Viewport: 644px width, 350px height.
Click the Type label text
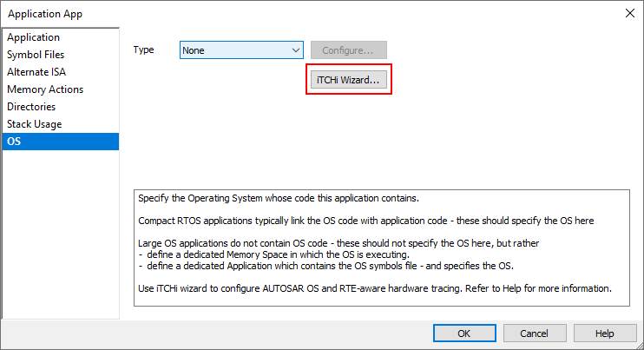click(144, 50)
